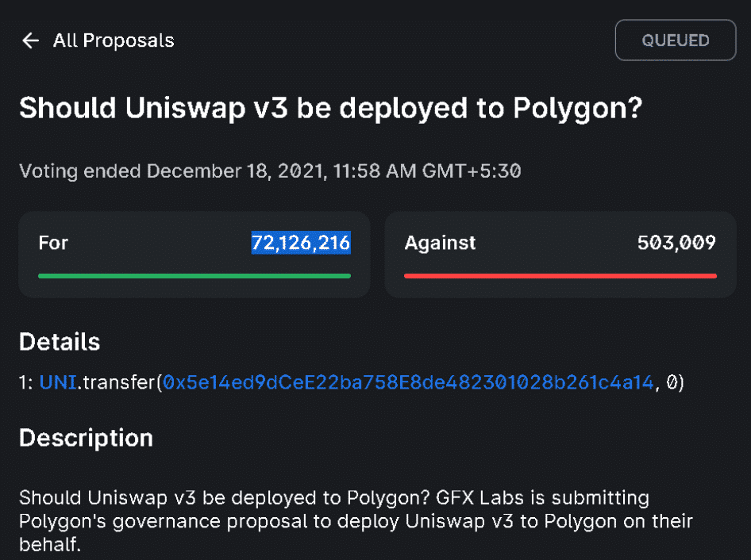Click the For label in vote card
The width and height of the screenshot is (751, 560).
tap(52, 243)
